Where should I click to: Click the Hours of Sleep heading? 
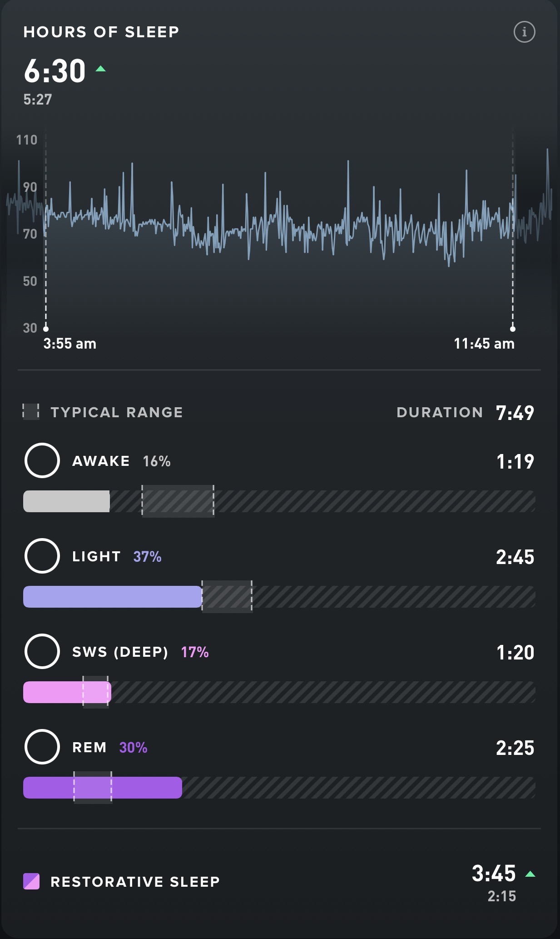[101, 32]
